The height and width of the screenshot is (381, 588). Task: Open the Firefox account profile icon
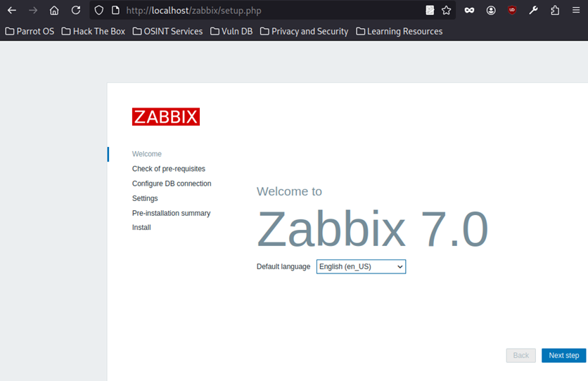point(491,11)
